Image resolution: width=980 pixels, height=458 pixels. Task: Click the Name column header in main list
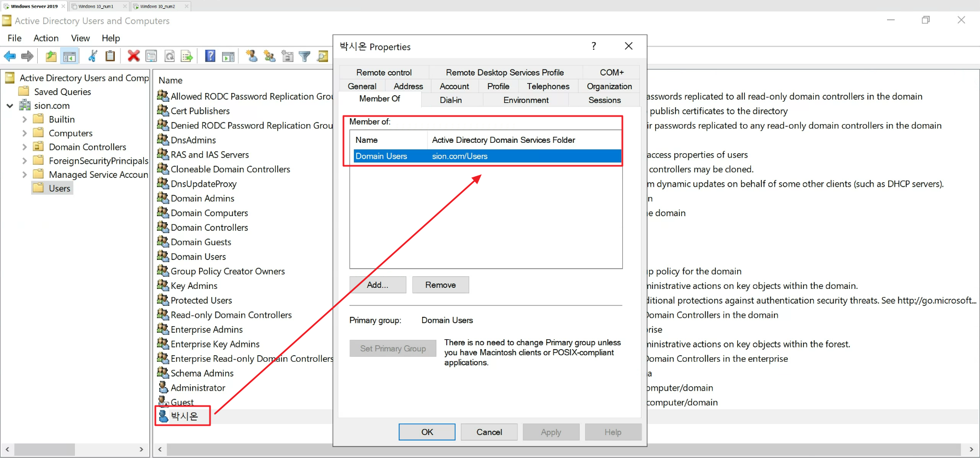coord(171,80)
